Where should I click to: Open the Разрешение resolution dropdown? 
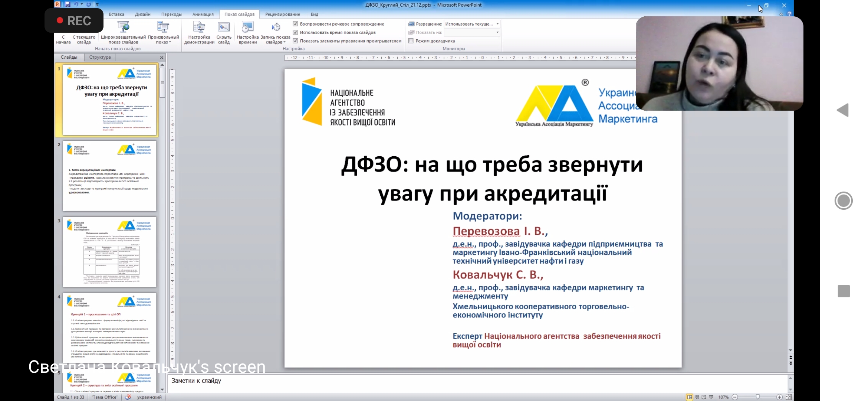pos(497,23)
